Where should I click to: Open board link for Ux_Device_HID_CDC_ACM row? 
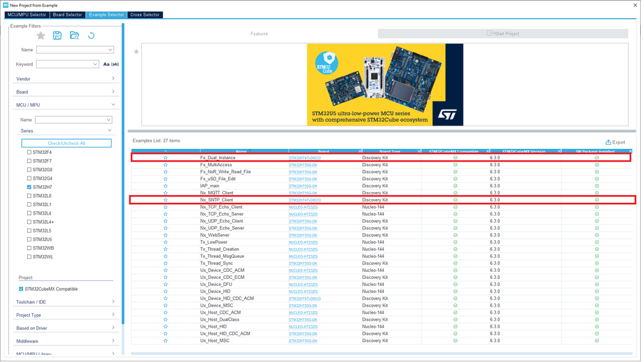pos(305,299)
